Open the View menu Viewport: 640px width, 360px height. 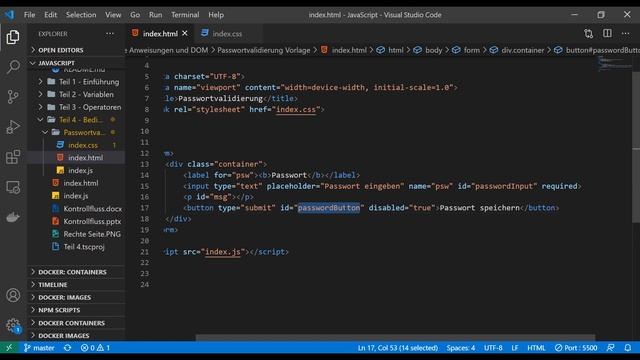tap(113, 15)
